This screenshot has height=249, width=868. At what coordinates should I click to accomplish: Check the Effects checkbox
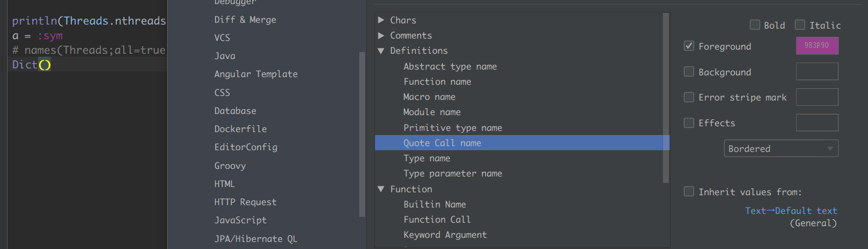[x=689, y=123]
